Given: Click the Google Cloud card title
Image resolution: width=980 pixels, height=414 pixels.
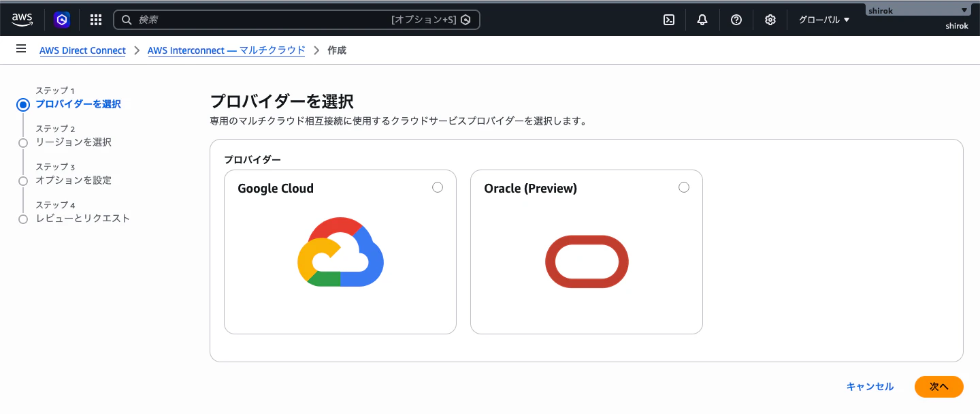Looking at the screenshot, I should [276, 189].
